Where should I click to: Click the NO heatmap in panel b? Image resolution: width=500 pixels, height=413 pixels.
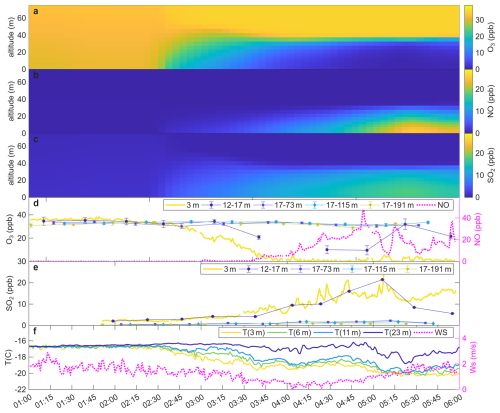coord(244,101)
